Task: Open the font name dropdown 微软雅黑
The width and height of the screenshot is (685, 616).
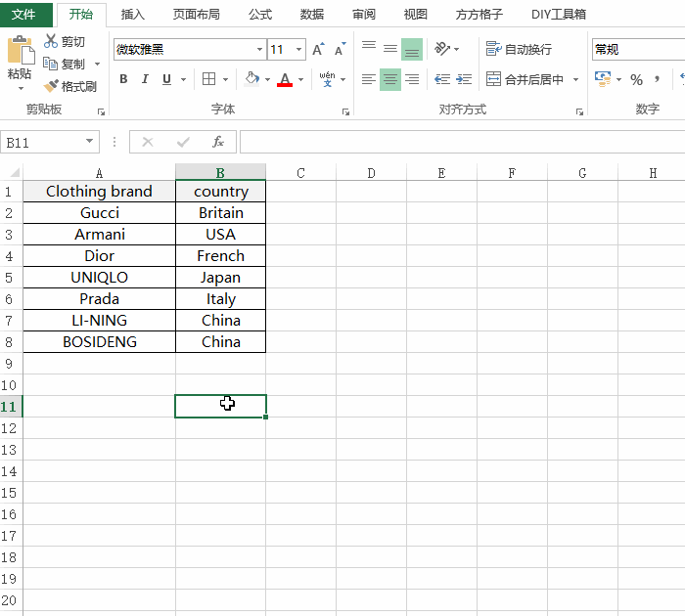Action: (x=259, y=49)
